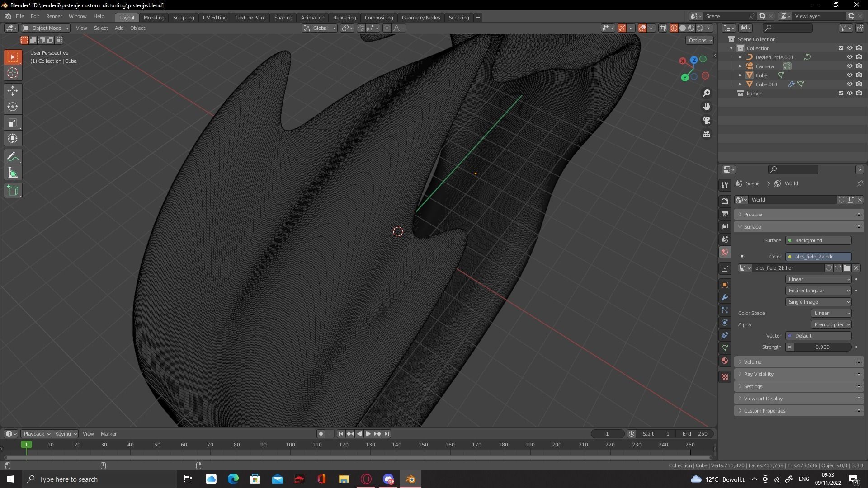Open the Object Mode dropdown
The image size is (868, 488).
pyautogui.click(x=46, y=28)
